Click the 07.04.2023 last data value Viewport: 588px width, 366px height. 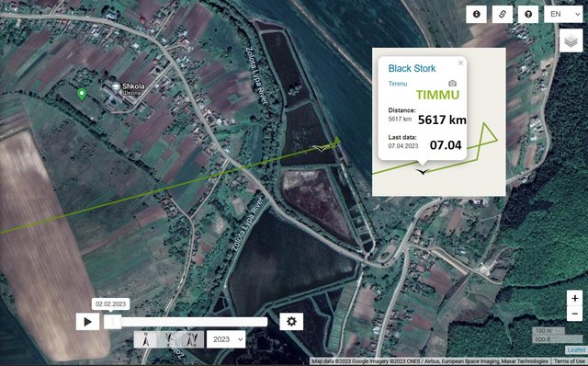tap(403, 145)
